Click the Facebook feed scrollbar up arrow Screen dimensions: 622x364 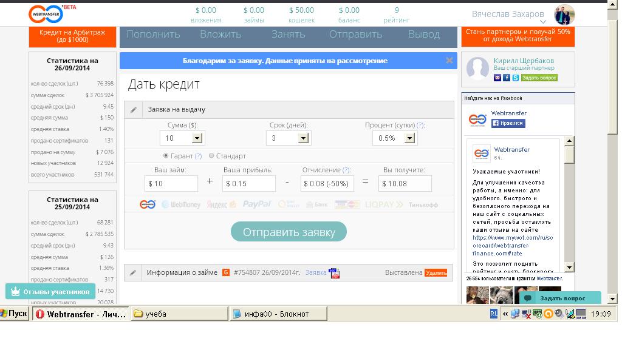tap(569, 141)
